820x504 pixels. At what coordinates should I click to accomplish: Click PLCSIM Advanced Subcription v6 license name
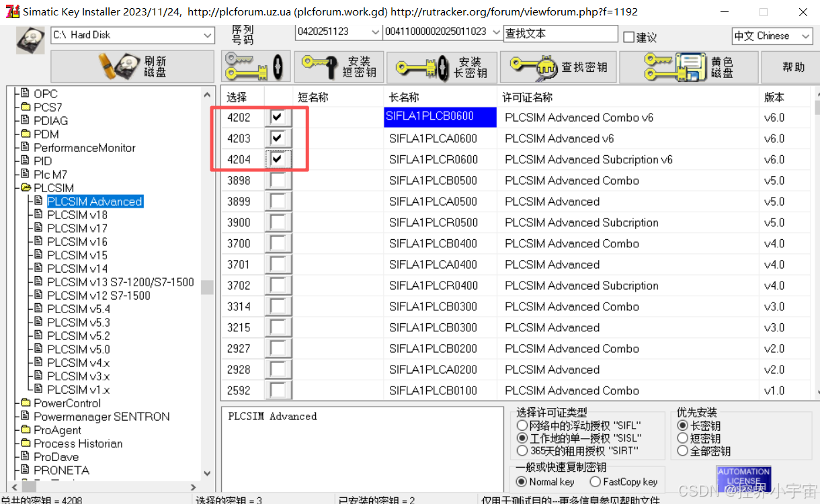[589, 159]
